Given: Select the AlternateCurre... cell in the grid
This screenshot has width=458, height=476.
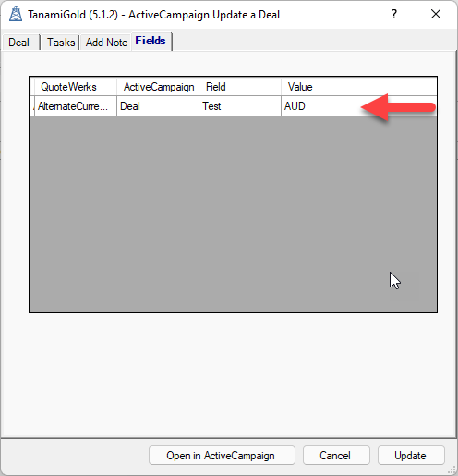Looking at the screenshot, I should pos(76,106).
